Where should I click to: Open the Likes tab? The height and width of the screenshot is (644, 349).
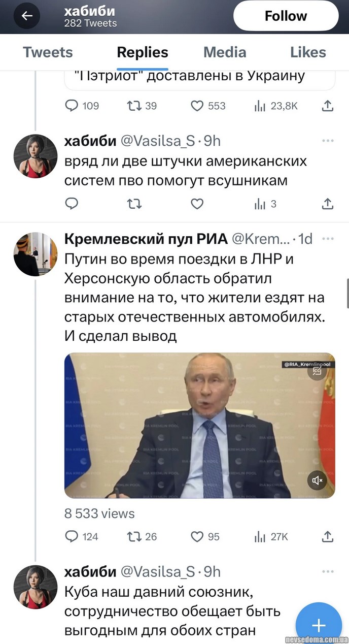pyautogui.click(x=308, y=52)
